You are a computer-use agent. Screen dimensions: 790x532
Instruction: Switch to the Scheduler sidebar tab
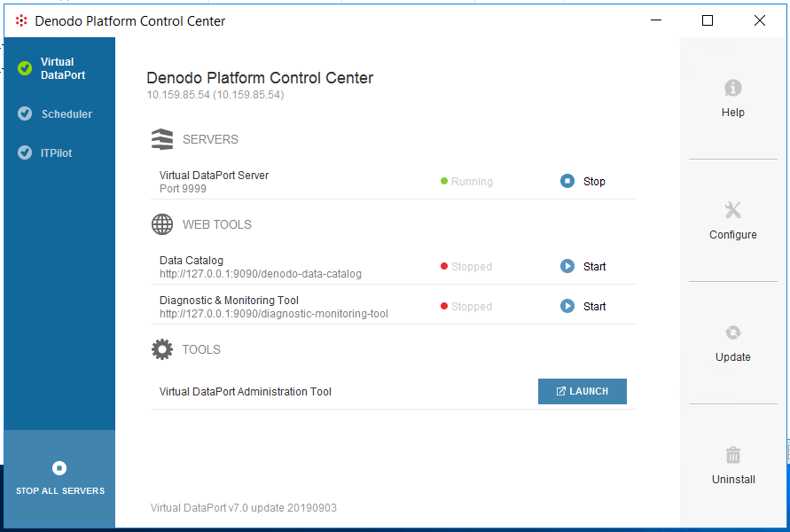(x=59, y=113)
